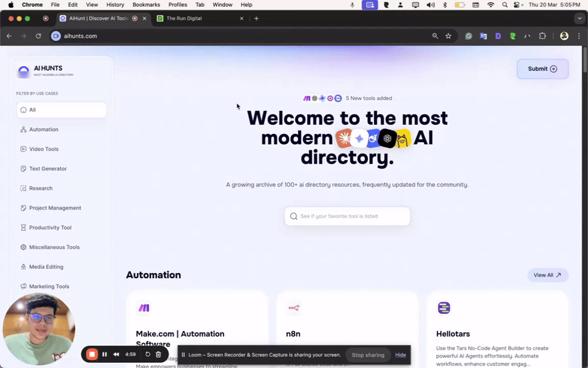Expand the tab search dropdown
The image size is (588, 368).
(579, 18)
